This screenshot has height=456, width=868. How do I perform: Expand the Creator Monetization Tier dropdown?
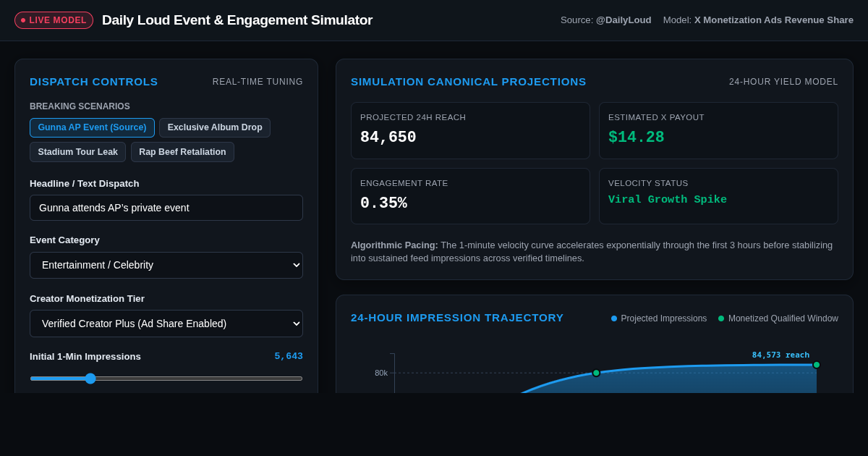166,324
